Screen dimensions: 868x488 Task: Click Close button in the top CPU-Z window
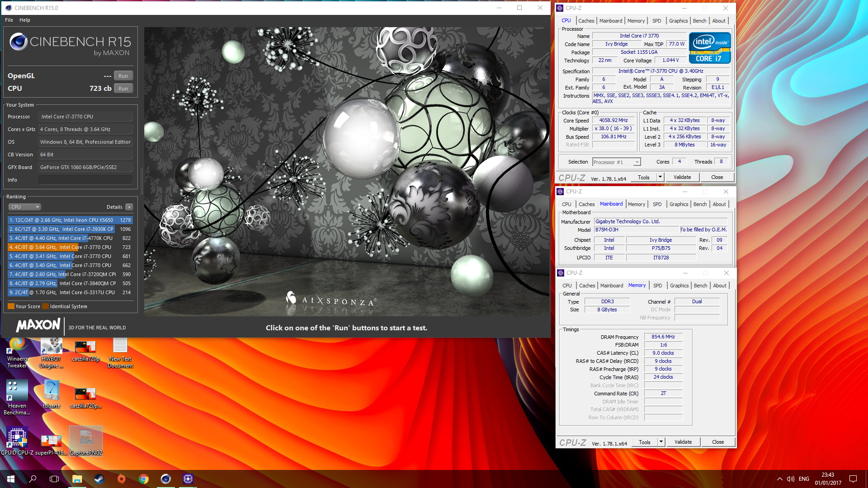tap(717, 177)
